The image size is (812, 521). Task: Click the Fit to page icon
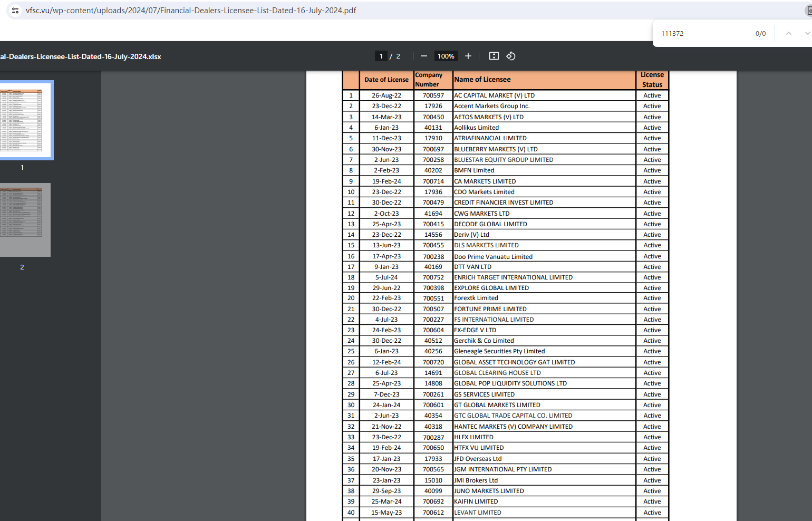(x=494, y=56)
